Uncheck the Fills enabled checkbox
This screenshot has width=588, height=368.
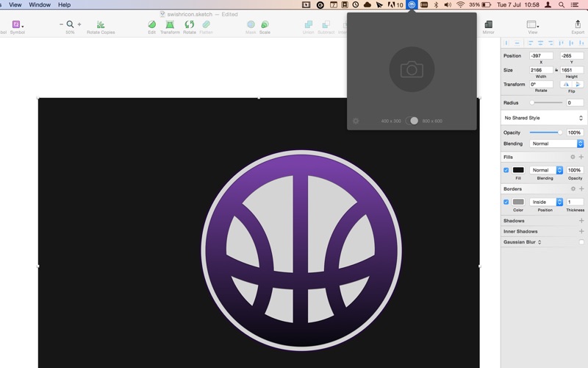tap(506, 170)
